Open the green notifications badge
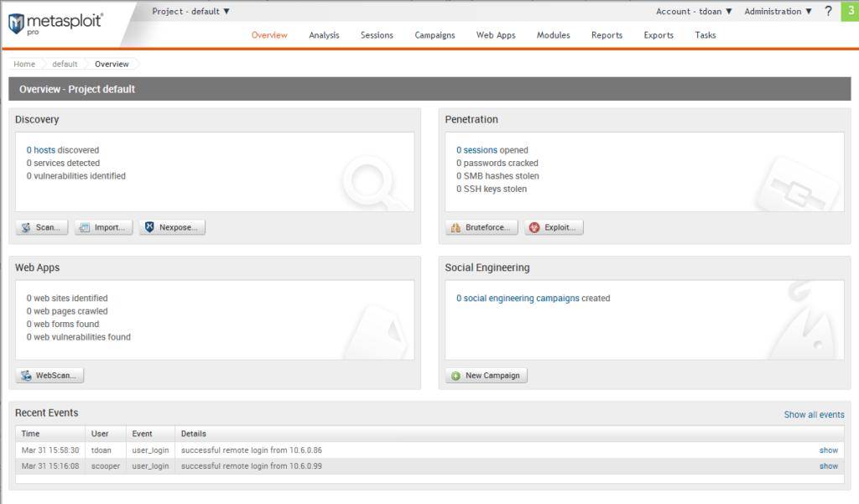The width and height of the screenshot is (859, 504). point(850,11)
